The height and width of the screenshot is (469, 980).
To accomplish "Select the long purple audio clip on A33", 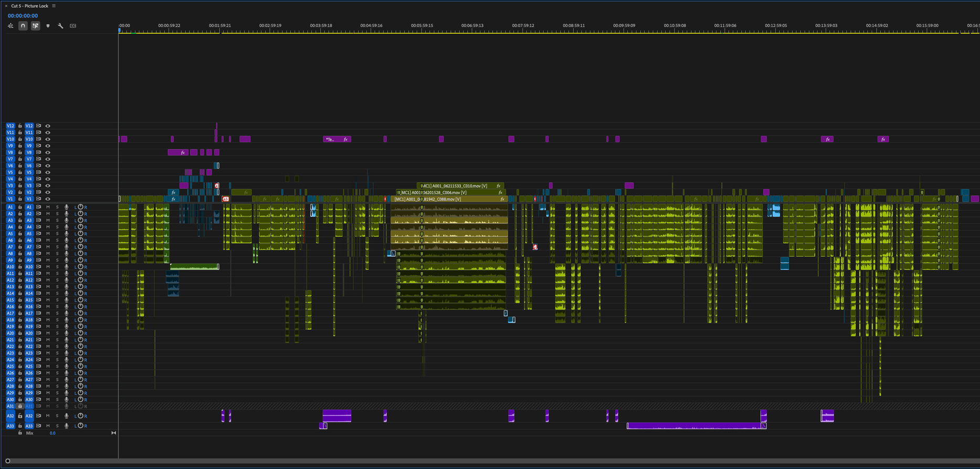I will pos(697,426).
